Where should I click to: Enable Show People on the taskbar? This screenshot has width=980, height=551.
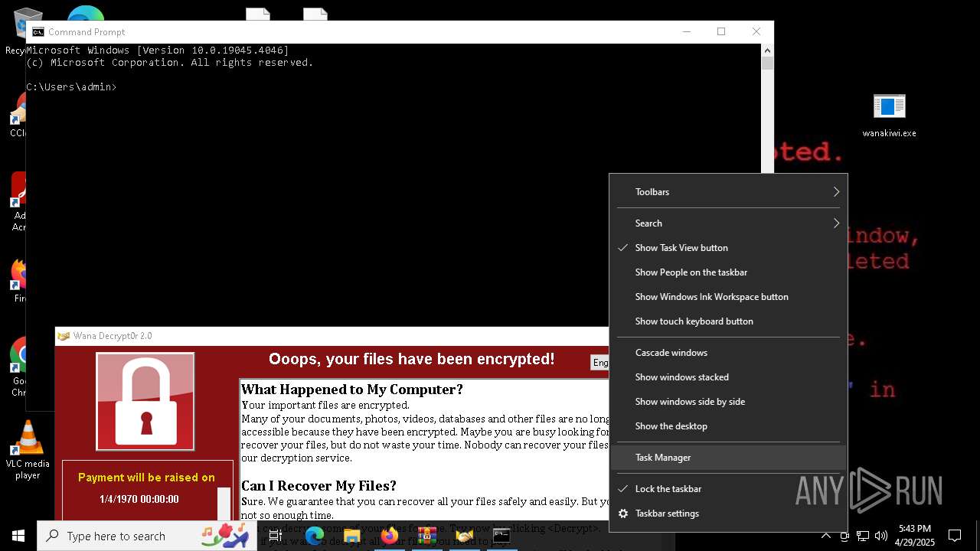pos(728,272)
